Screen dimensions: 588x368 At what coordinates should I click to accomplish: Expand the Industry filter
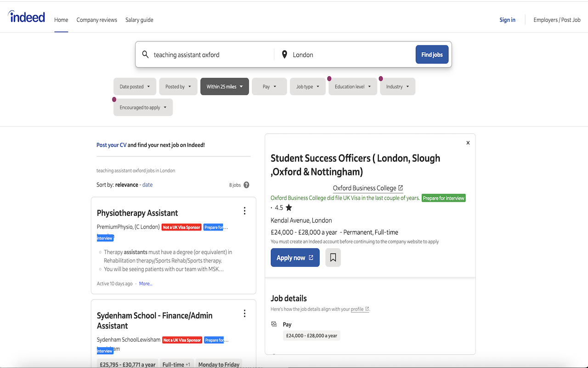pos(397,86)
